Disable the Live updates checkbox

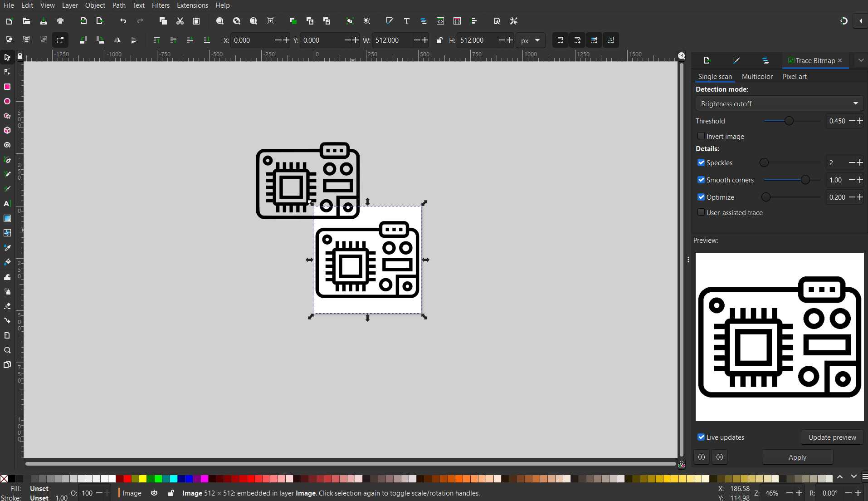(x=701, y=437)
